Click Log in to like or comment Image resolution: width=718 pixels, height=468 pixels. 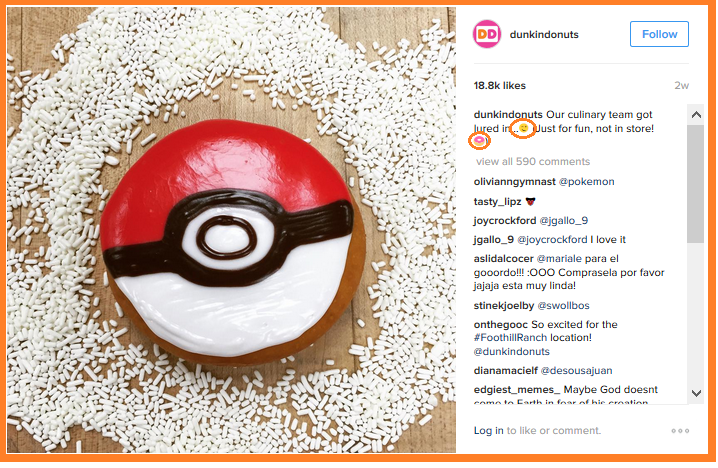(489, 431)
